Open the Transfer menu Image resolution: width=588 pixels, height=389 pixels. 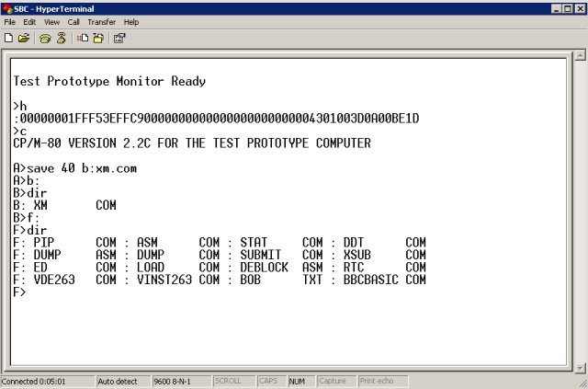(x=102, y=22)
